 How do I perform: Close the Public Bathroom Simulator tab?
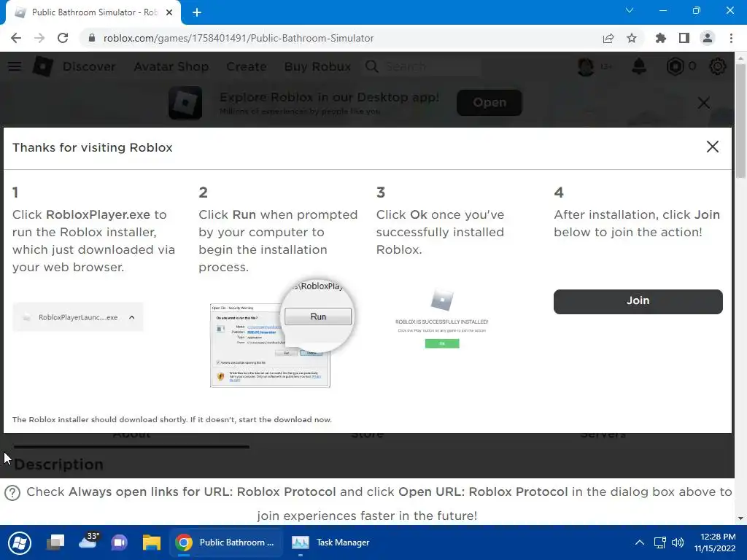click(x=169, y=12)
